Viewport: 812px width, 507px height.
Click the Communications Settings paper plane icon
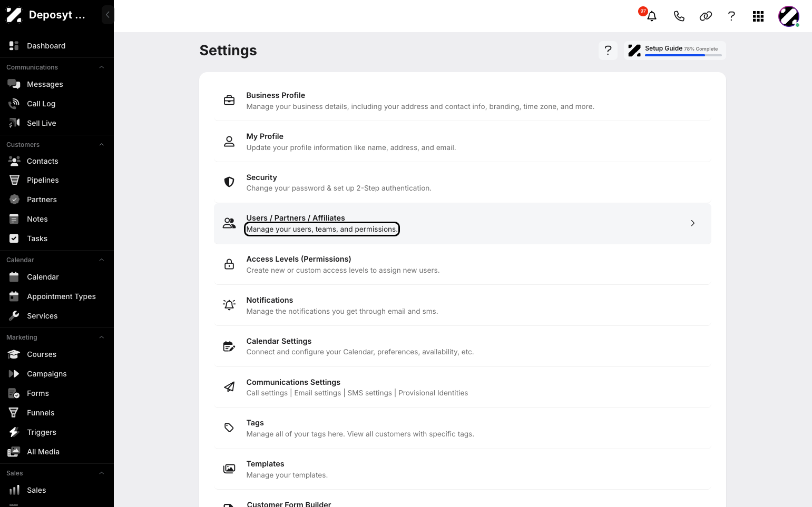point(229,387)
